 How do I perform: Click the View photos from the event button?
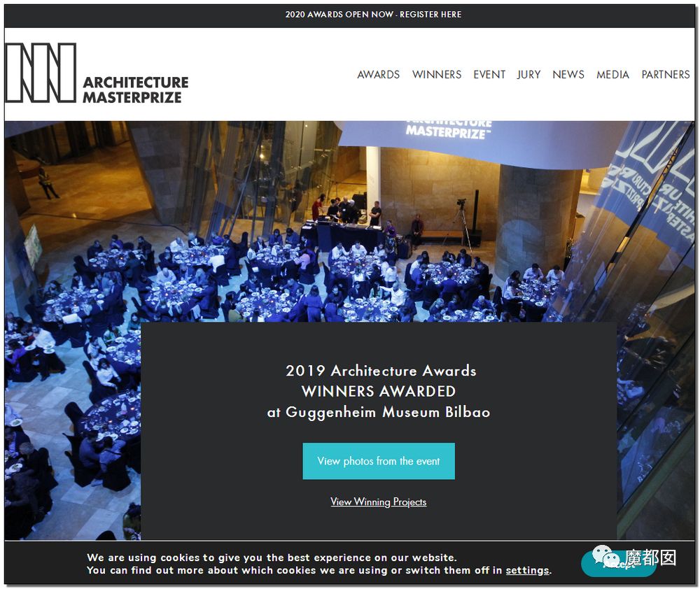click(x=379, y=461)
